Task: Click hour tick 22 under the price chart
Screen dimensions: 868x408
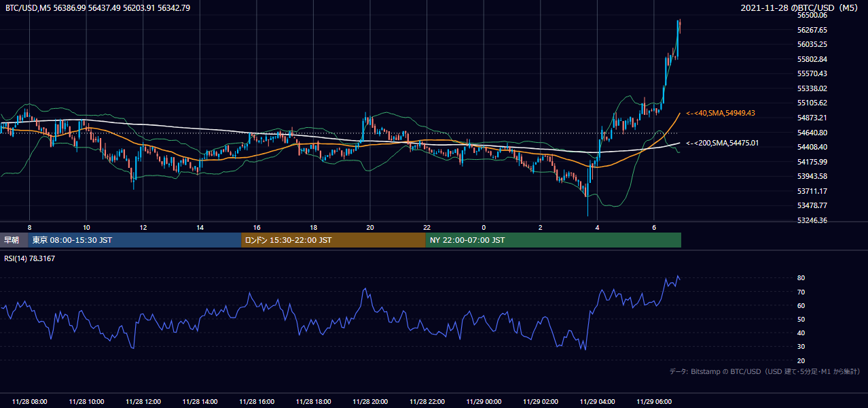Action: point(427,227)
